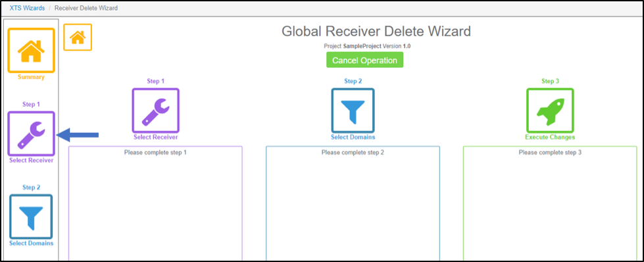Click Project SampleProject Version 1.0 text

point(367,46)
